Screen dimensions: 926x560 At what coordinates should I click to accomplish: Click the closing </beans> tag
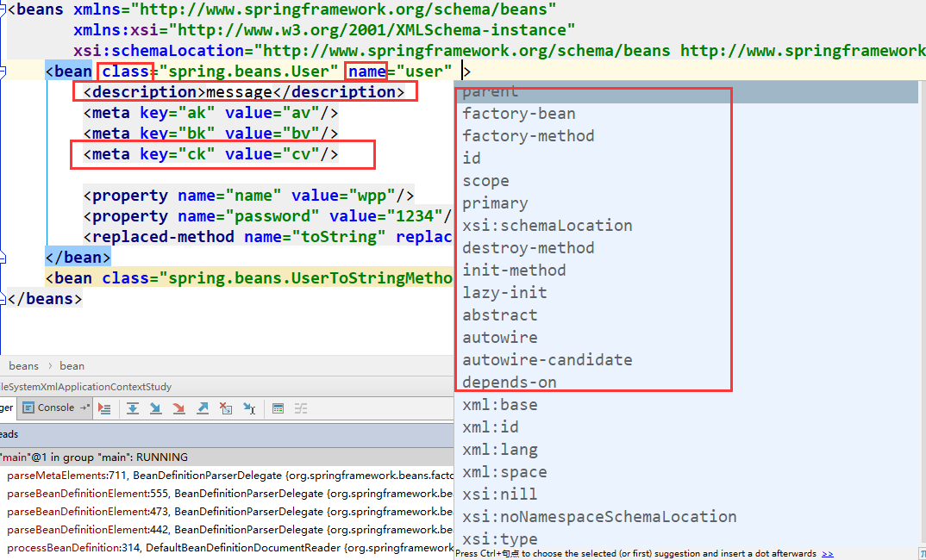click(x=45, y=299)
